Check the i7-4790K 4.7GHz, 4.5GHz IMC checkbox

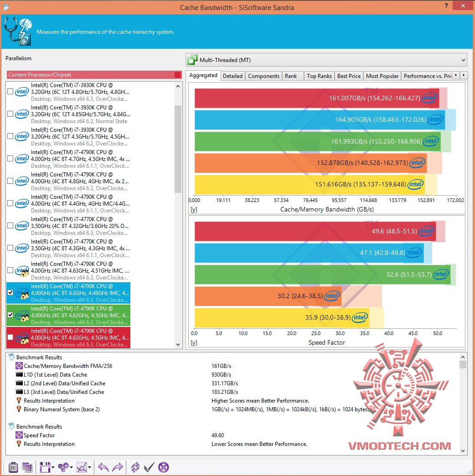(10, 159)
